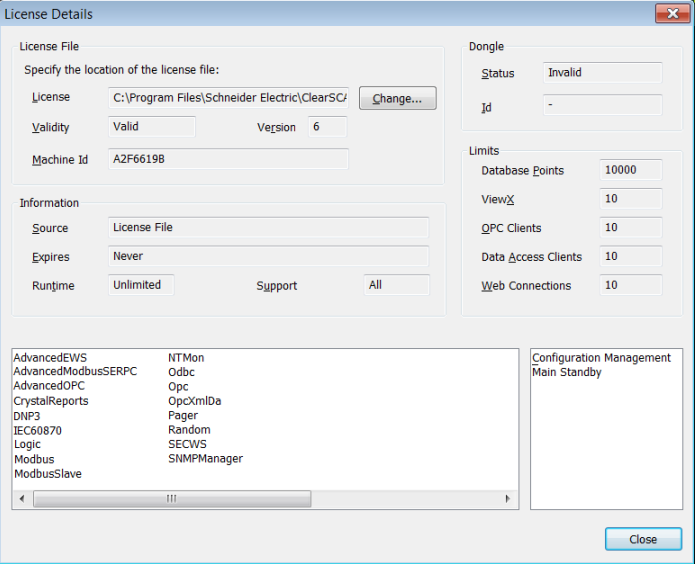Select OpcXmlDa in the features list
The width and height of the screenshot is (695, 564).
point(195,401)
